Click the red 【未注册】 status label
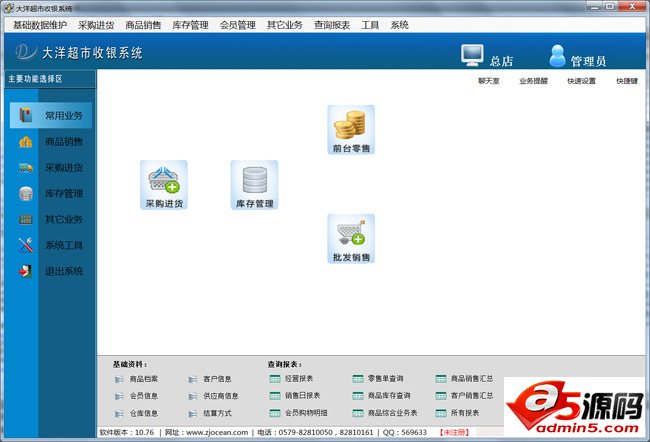This screenshot has height=442, width=650. click(x=454, y=432)
